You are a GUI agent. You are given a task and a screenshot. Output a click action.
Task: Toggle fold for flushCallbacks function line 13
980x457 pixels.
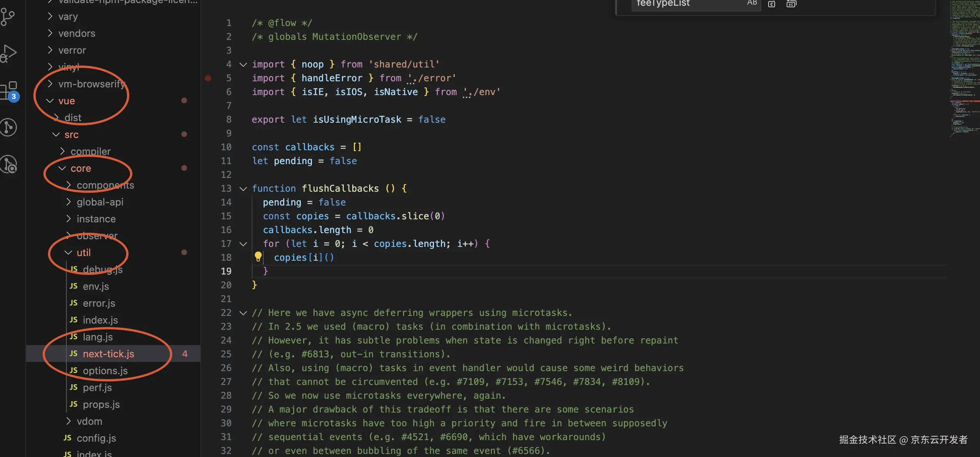pos(243,189)
